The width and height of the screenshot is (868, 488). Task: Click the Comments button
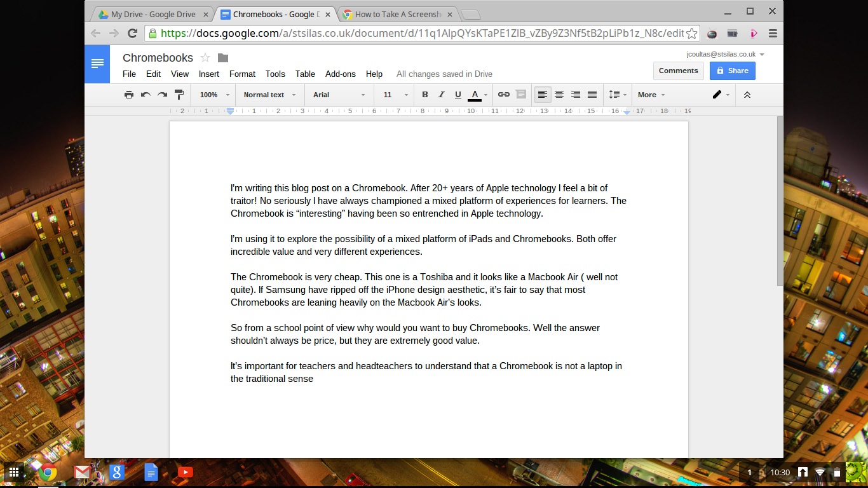[678, 71]
